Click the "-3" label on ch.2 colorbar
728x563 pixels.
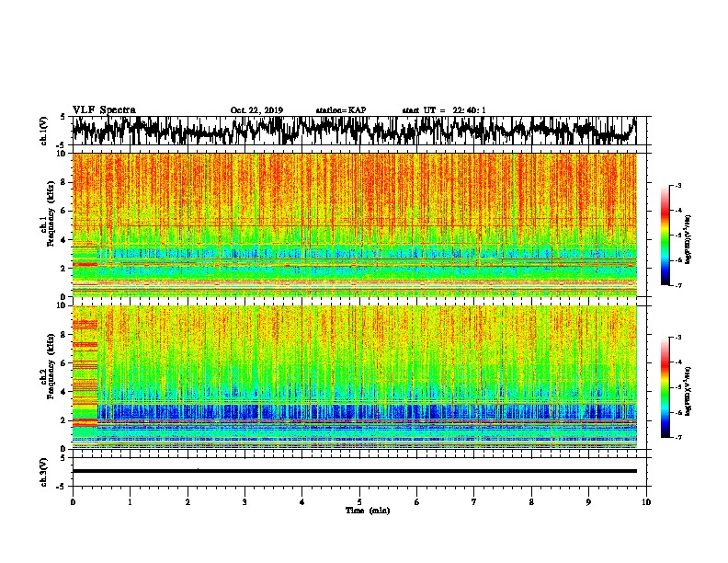click(678, 338)
